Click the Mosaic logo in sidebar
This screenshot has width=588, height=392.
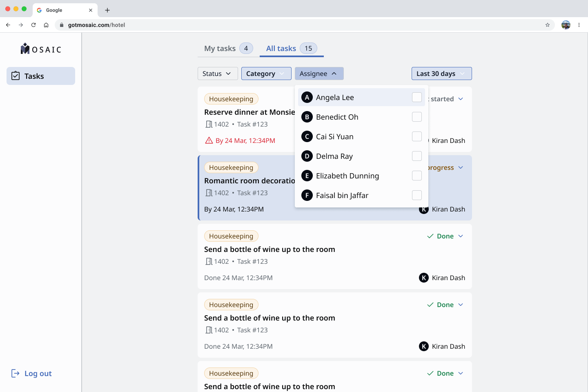[41, 49]
